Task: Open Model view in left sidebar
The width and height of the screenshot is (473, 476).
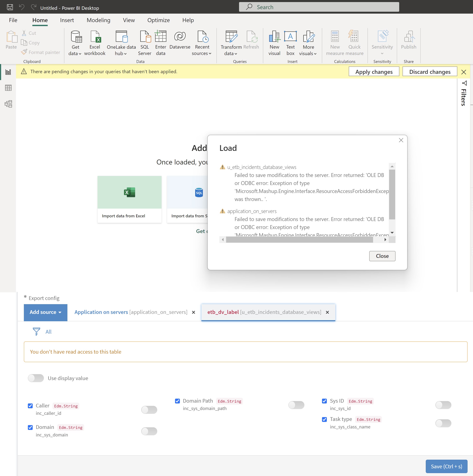Action: [x=8, y=104]
